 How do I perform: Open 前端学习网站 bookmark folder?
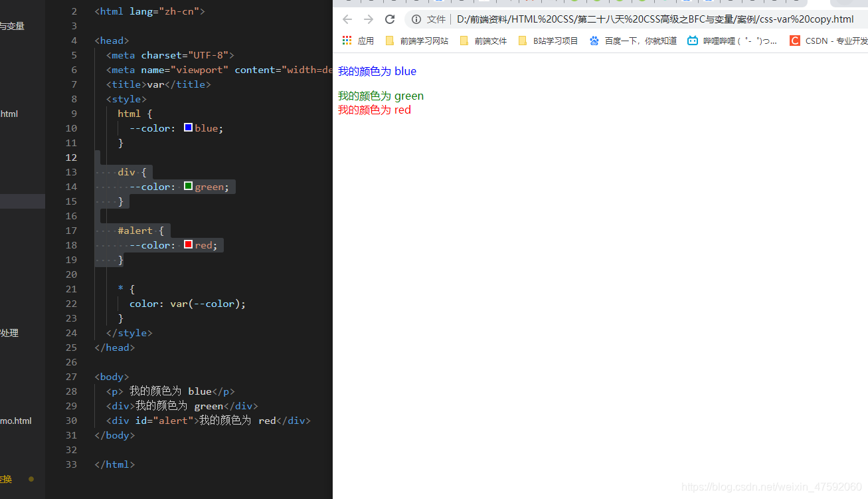point(416,41)
